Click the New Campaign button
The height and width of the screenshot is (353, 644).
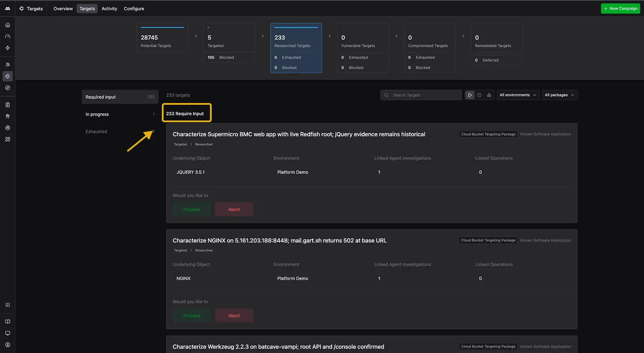621,9
